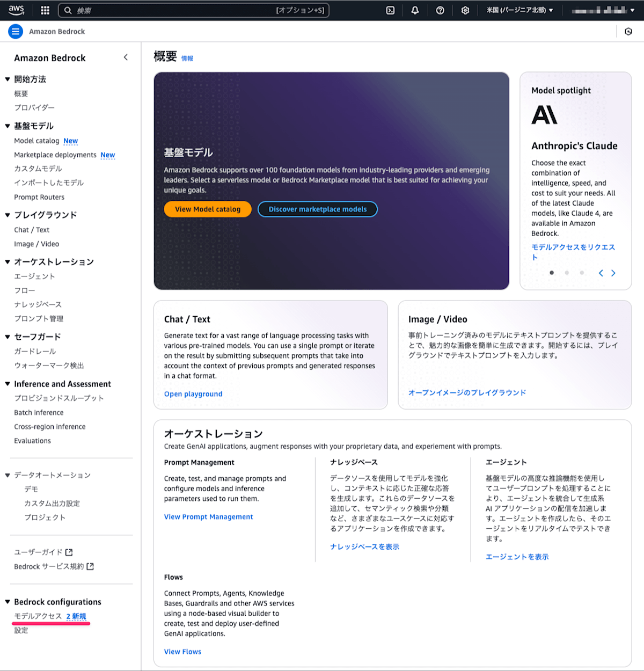Image resolution: width=644 pixels, height=671 pixels.
Task: Collapse the データオートメーション section
Action: pos(8,475)
